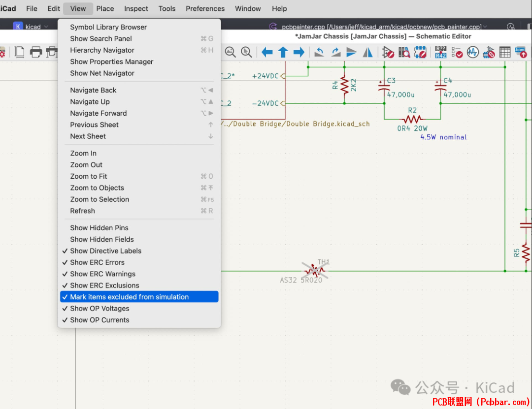Uncheck Show ERC Exclusions
The image size is (532, 409).
tap(139, 285)
